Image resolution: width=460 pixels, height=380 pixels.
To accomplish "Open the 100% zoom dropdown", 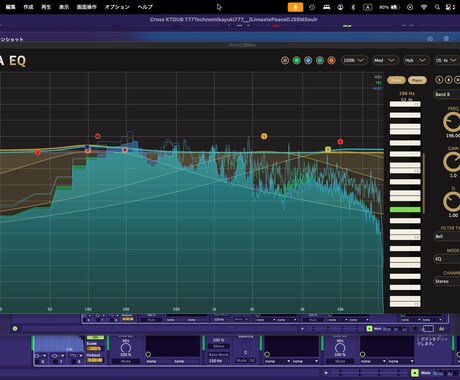I will click(354, 60).
